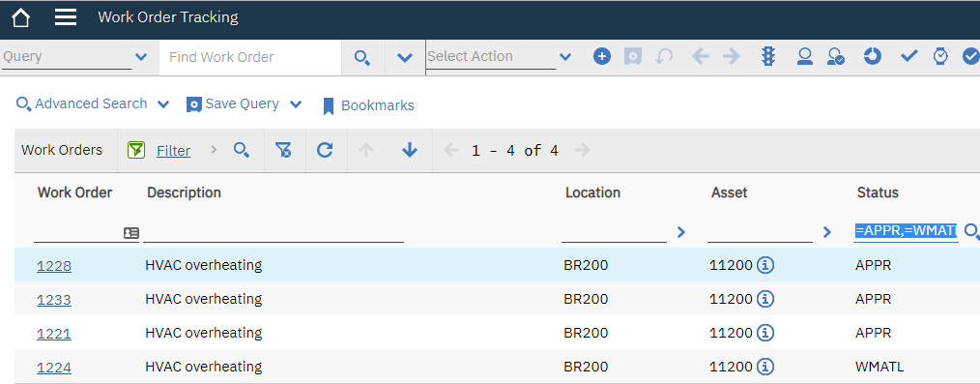The image size is (980, 384).
Task: Click the WMATL status in row 1224
Action: coord(879,367)
